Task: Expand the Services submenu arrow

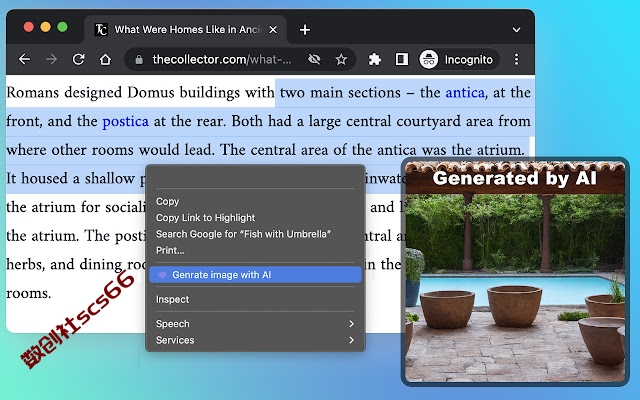Action: [351, 340]
